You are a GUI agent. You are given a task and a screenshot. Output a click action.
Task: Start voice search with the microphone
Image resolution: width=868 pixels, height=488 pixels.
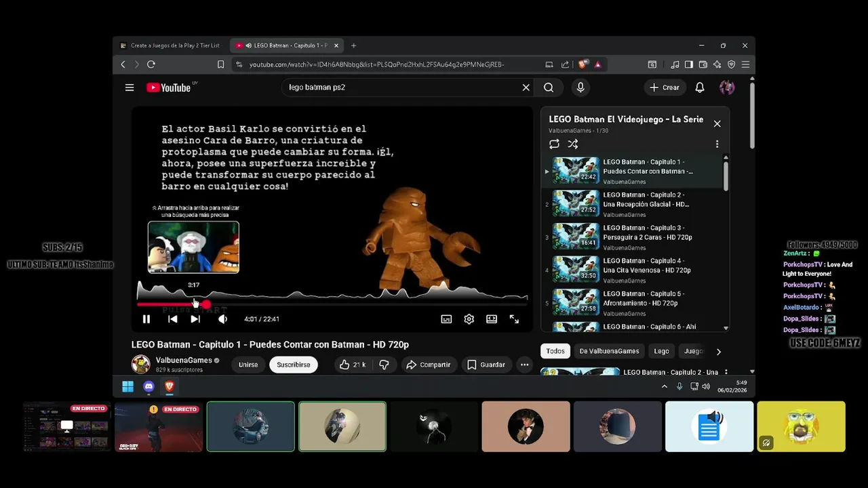click(x=580, y=87)
